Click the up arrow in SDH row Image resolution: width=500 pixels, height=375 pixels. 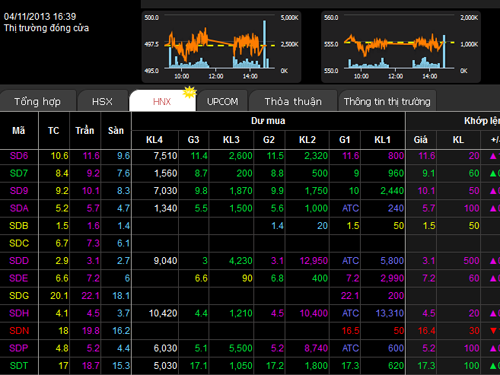[x=493, y=313]
